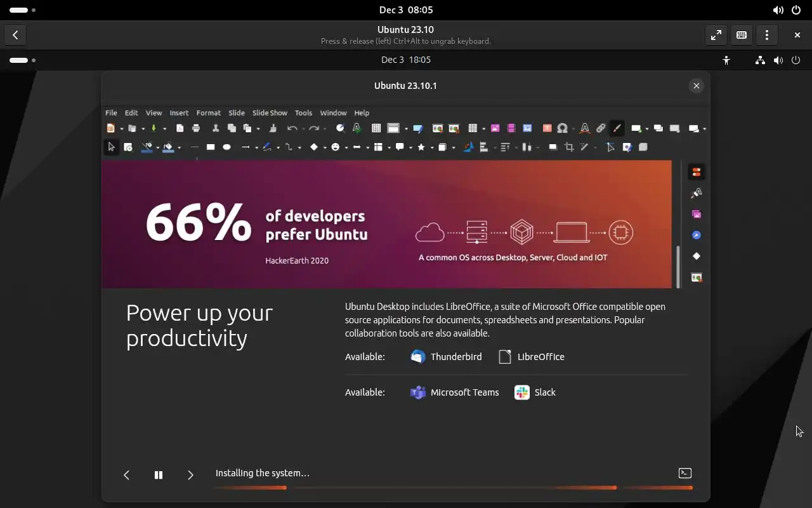Click the Thunderbird app entry
Image resolution: width=812 pixels, height=508 pixels.
click(x=447, y=357)
